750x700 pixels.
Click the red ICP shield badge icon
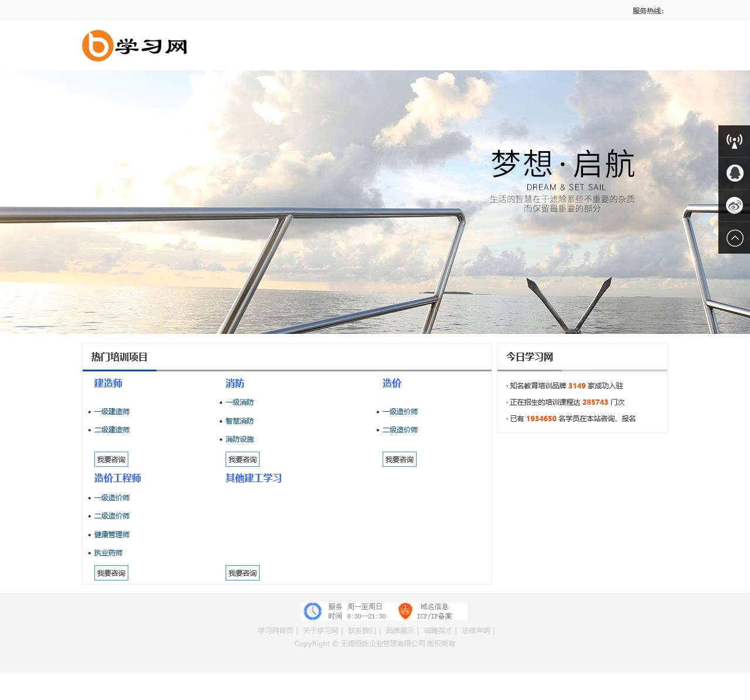tap(405, 611)
